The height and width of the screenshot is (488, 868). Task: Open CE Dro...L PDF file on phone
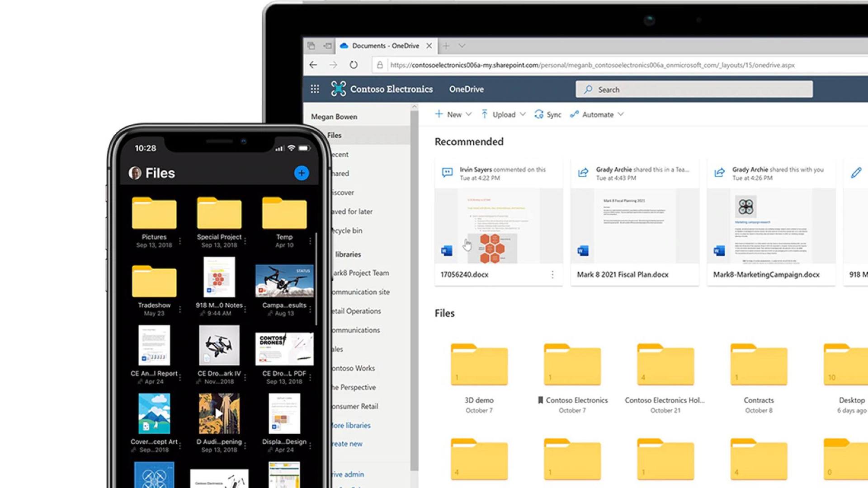point(284,349)
